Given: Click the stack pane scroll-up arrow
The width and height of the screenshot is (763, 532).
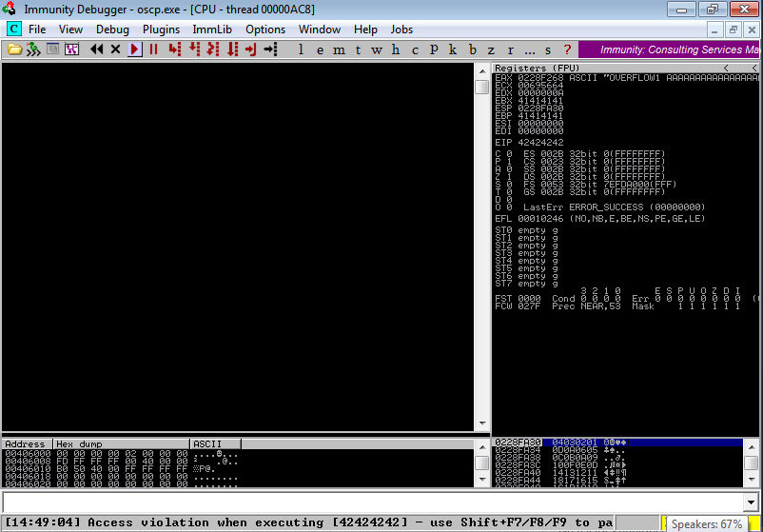Looking at the screenshot, I should (752, 446).
